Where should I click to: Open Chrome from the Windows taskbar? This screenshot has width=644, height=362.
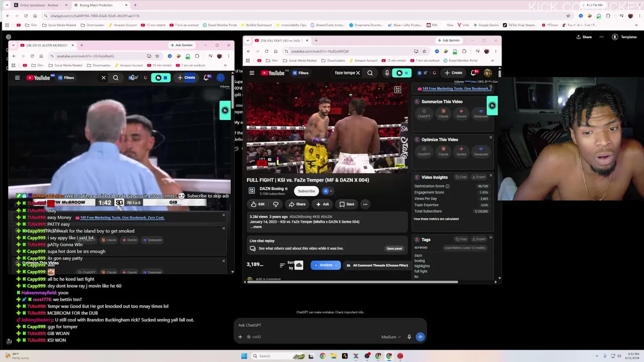point(323,356)
